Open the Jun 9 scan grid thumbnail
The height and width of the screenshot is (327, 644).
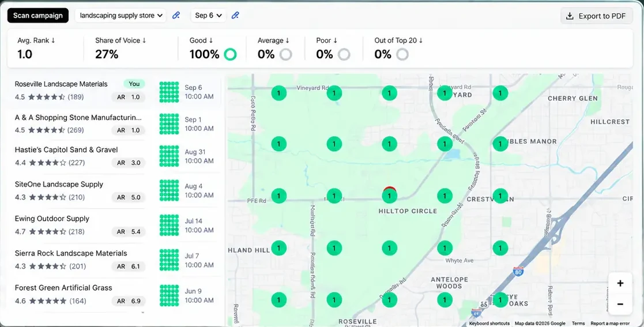pyautogui.click(x=169, y=295)
